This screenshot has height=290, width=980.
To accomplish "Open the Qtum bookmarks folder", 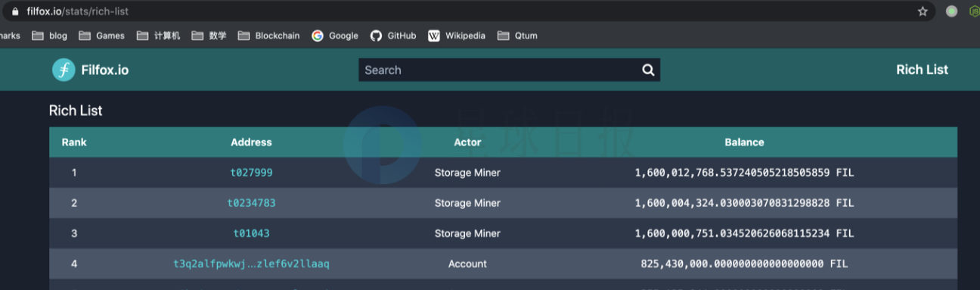I will coord(517,36).
